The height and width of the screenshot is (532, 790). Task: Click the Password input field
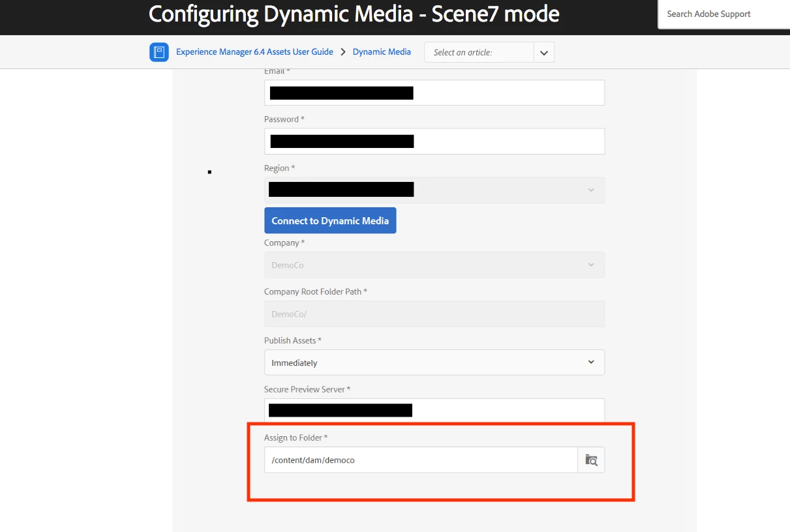click(x=434, y=141)
